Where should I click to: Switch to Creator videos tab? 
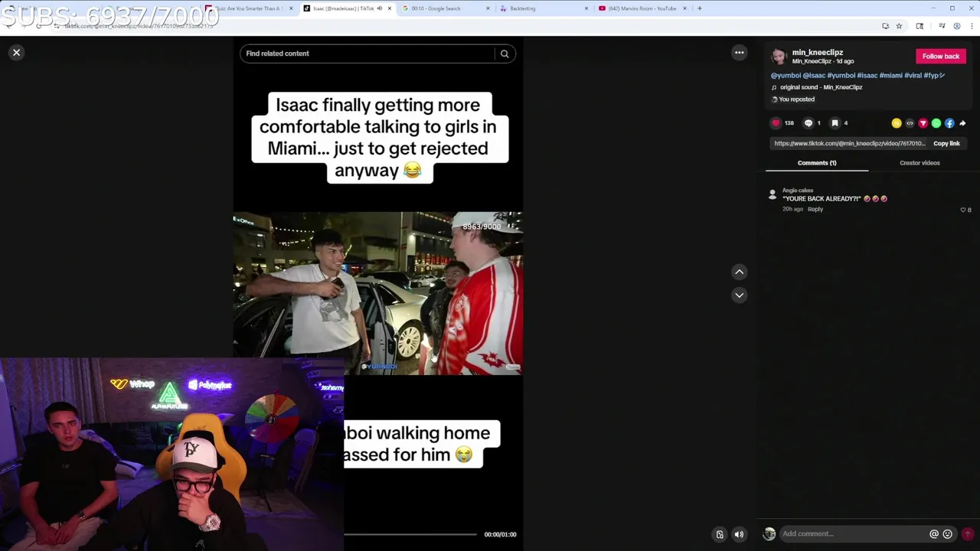tap(920, 163)
